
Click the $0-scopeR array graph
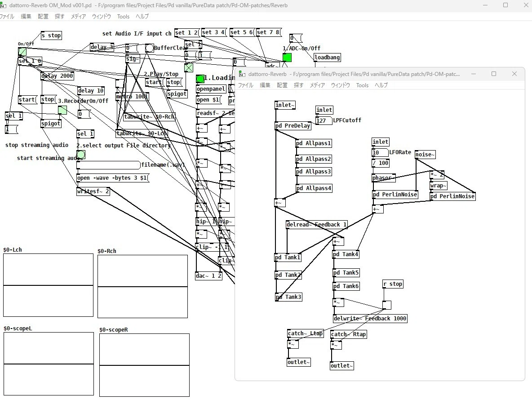point(145,365)
